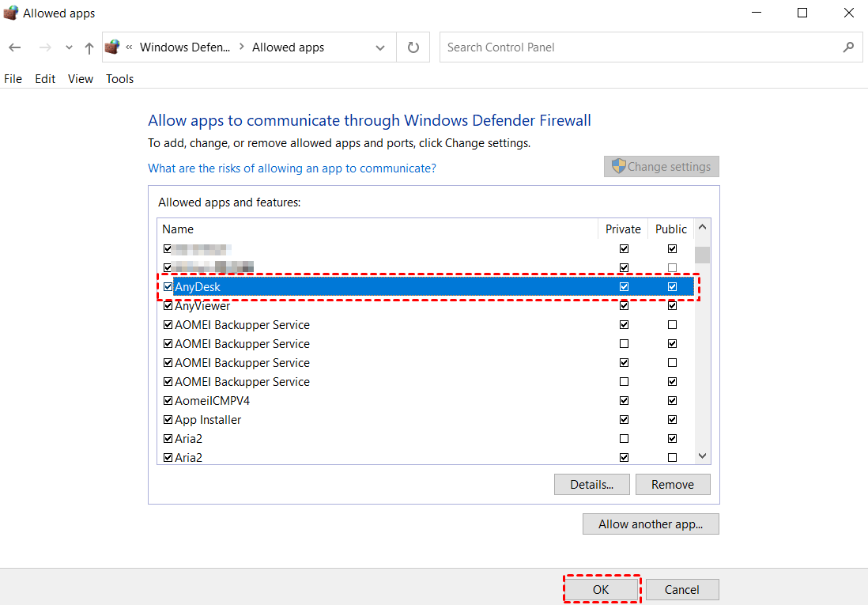Click the breadcrumb overflow chevrons

click(129, 47)
